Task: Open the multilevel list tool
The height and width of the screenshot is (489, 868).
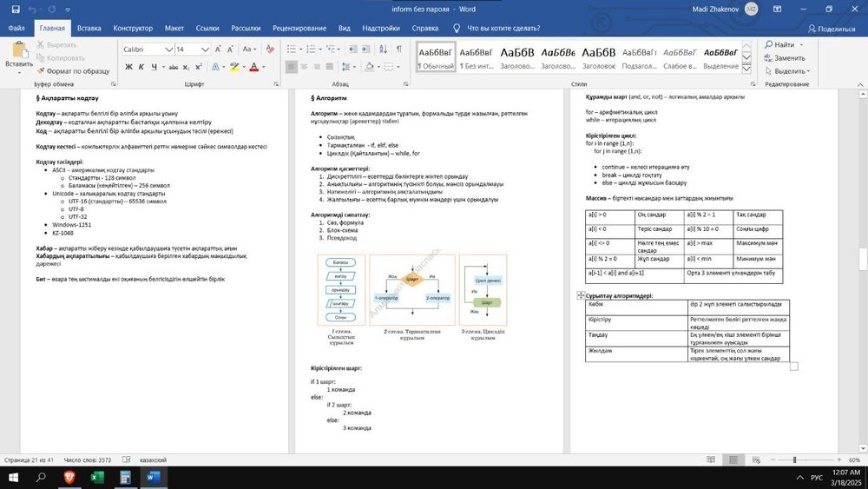Action: (331, 50)
